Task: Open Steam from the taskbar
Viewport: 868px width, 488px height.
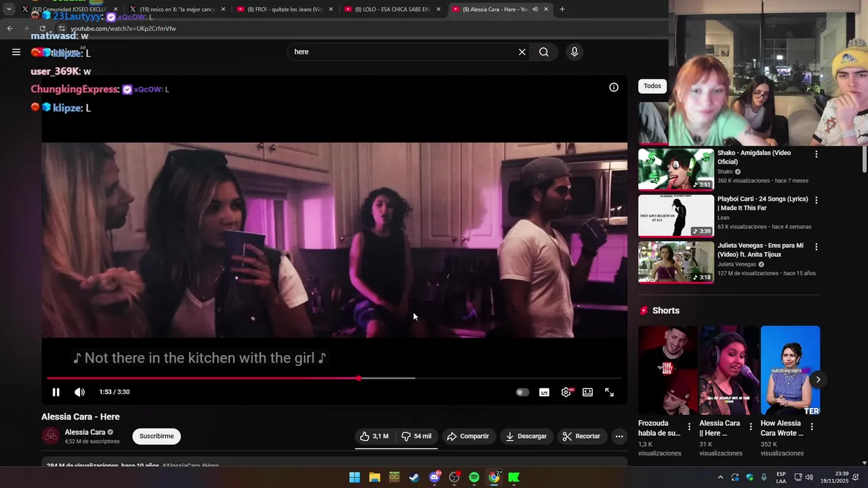Action: (414, 477)
